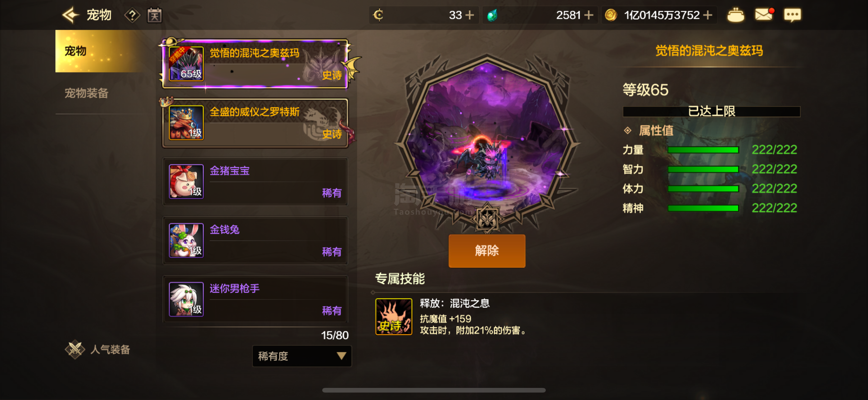Open the coin purse icon
The image size is (868, 400).
pyautogui.click(x=735, y=15)
